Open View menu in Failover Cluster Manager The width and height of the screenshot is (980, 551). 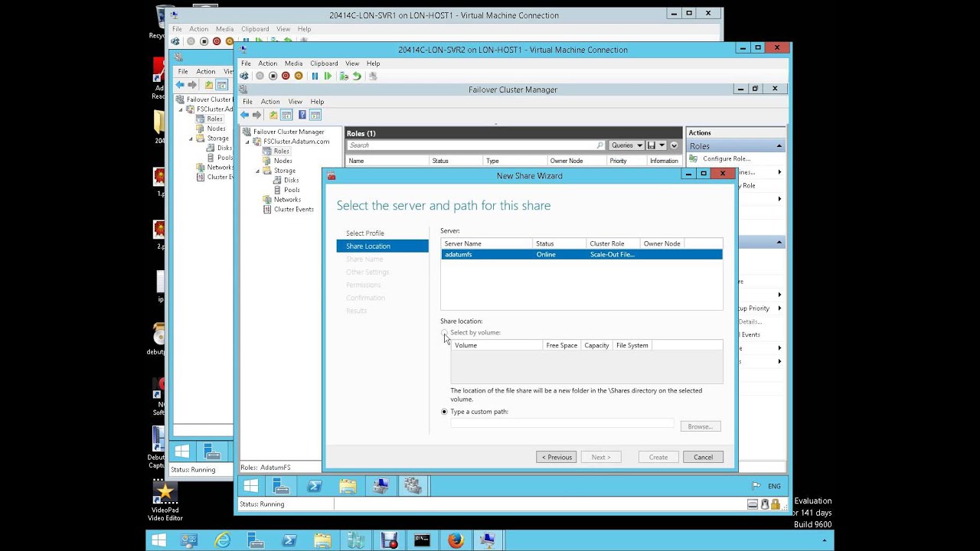[295, 102]
